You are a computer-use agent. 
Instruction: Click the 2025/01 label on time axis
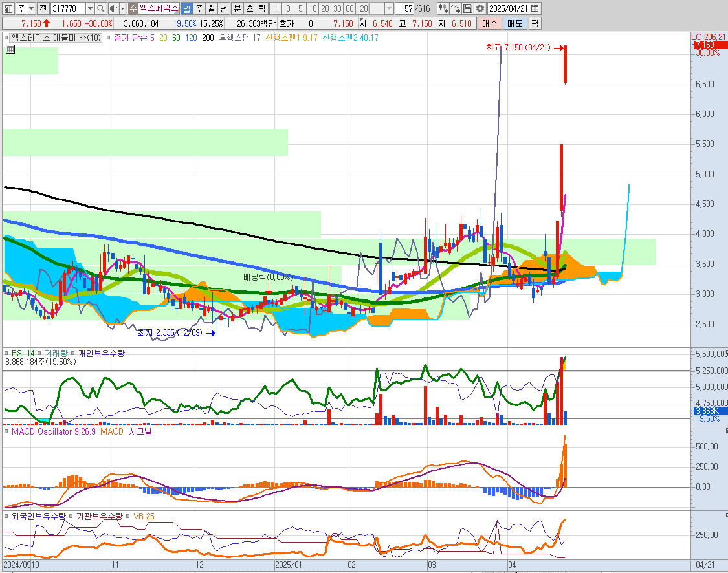coord(289,565)
